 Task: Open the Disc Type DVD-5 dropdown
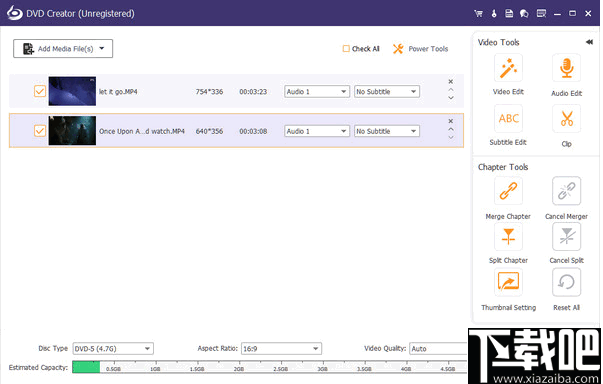pos(113,349)
